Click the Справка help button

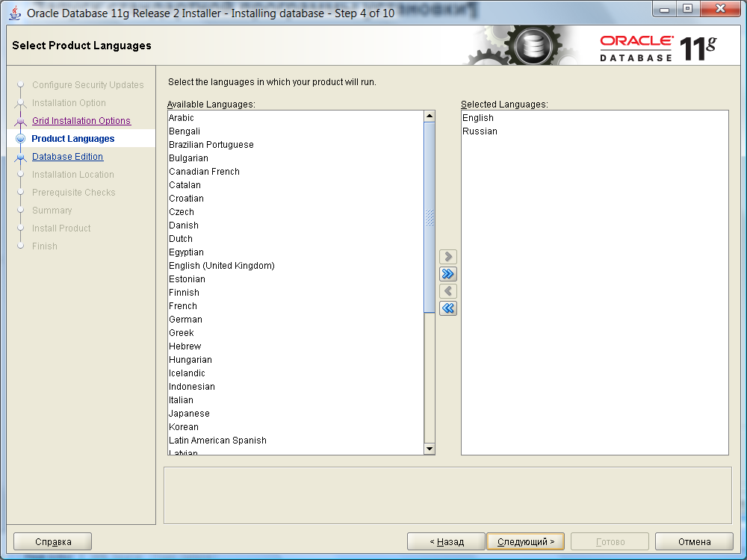53,541
